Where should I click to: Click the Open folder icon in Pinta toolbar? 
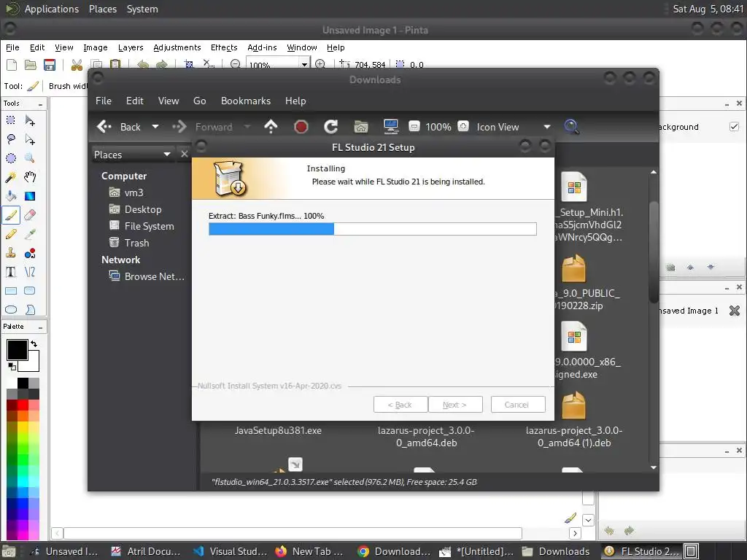click(x=31, y=65)
